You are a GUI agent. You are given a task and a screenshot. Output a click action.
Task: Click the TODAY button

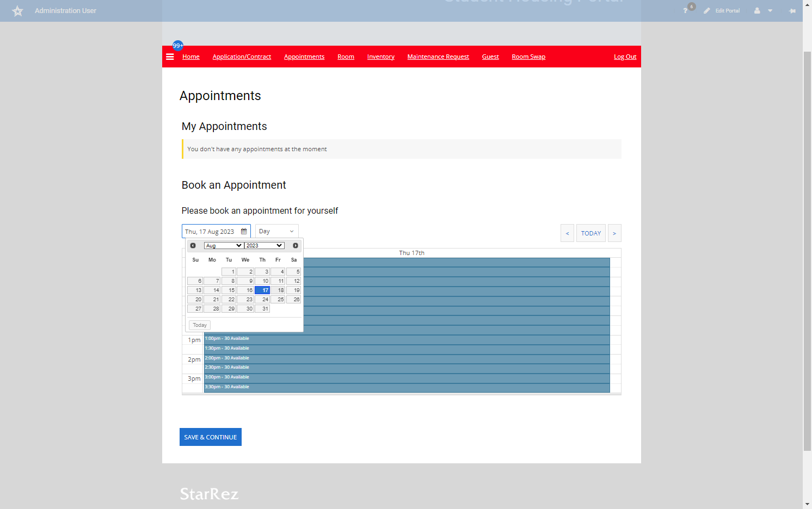591,233
